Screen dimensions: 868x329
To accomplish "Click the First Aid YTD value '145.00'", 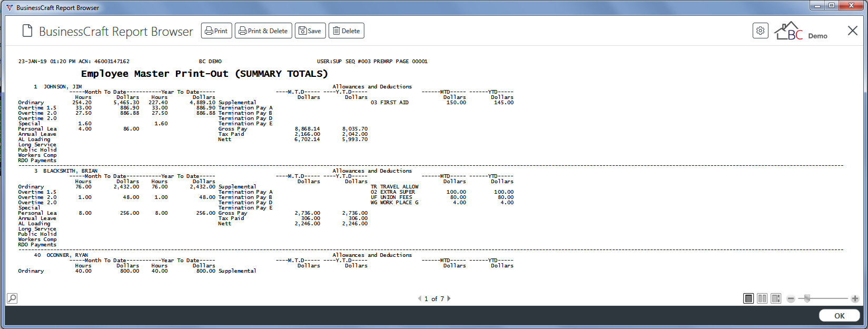I will click(x=504, y=103).
